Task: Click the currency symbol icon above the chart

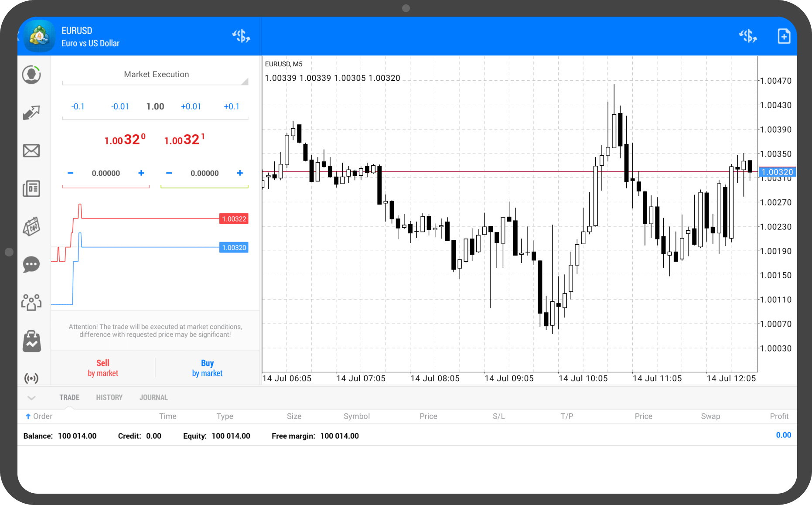Action: point(747,36)
